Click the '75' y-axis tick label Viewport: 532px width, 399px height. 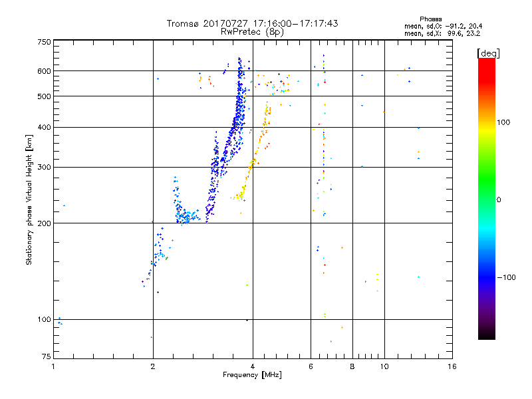[47, 356]
